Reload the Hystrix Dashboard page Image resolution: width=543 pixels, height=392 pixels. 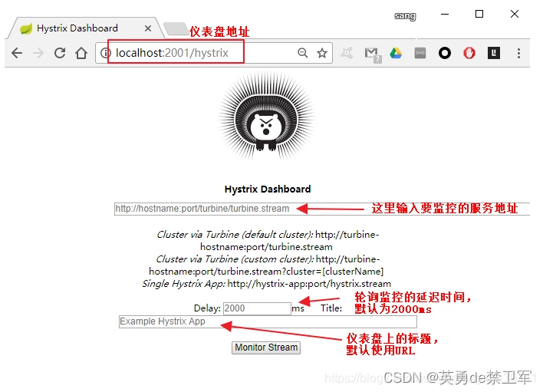(60, 53)
